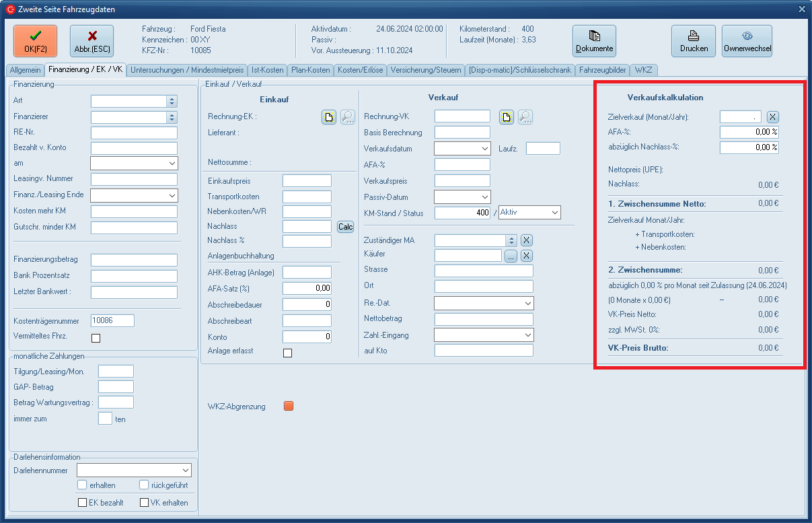The width and height of the screenshot is (812, 523).
Task: Clear Käufer with the X button
Action: click(527, 255)
